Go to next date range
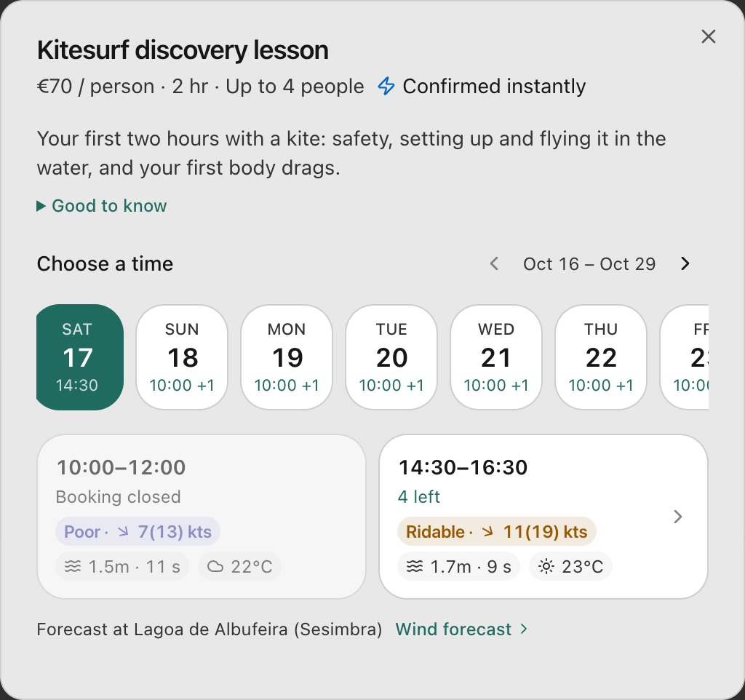745x700 pixels. pos(685,263)
